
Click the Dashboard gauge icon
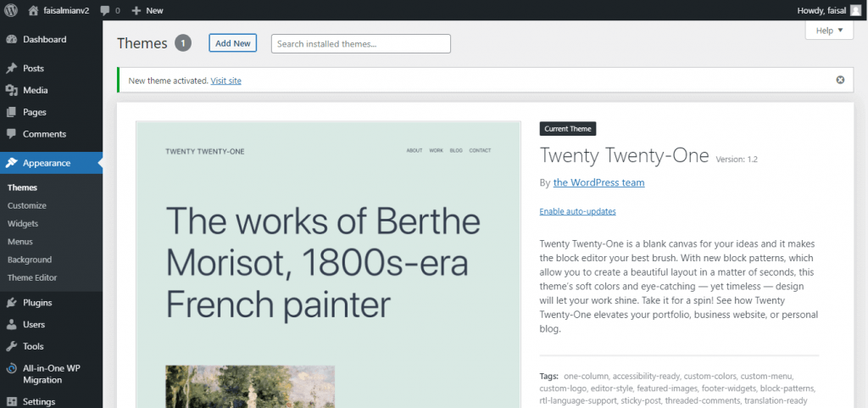point(12,39)
